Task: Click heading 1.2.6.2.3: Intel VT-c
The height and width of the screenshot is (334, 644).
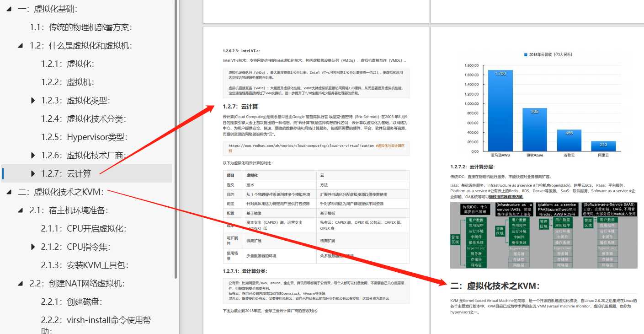Action: tap(241, 51)
